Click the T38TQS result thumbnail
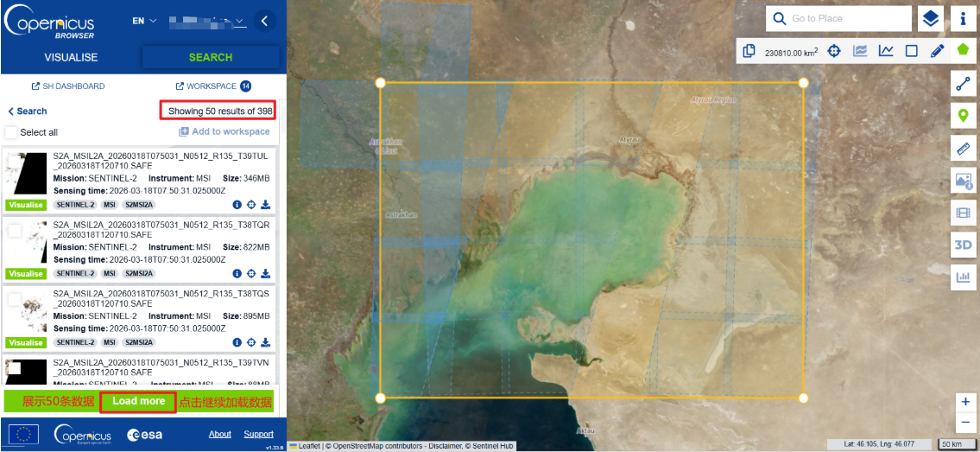Viewport: 980px width, 452px height. click(x=26, y=311)
